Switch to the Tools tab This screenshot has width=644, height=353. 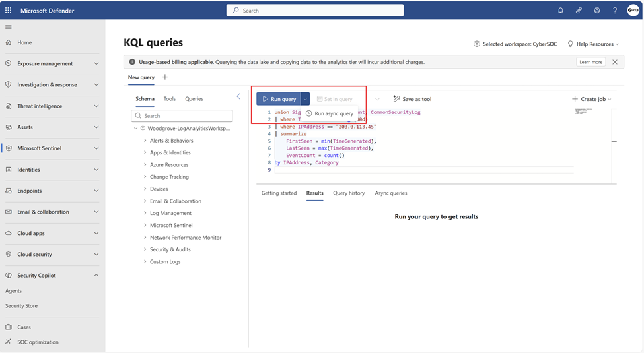(x=170, y=98)
